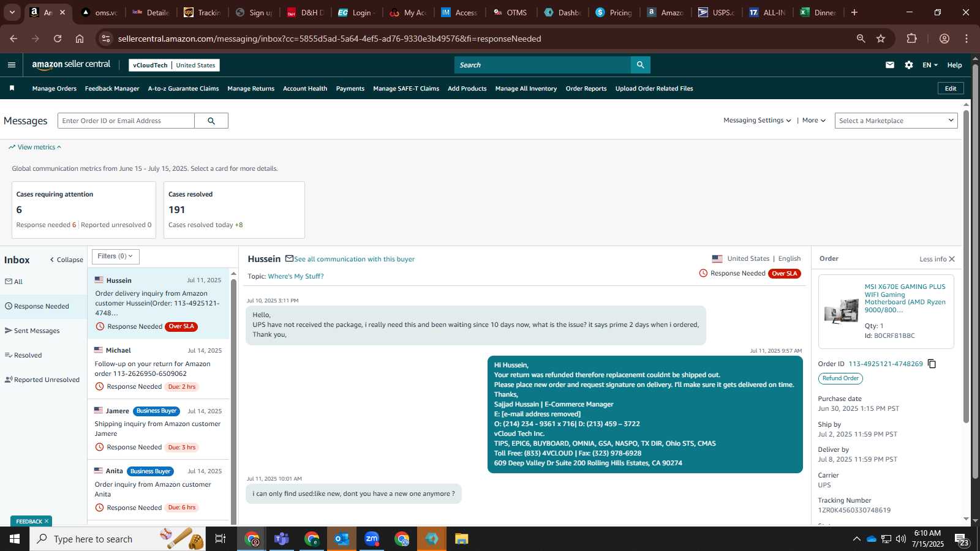Click the MSI motherboard product thumbnail
This screenshot has width=980, height=551.
click(x=841, y=311)
